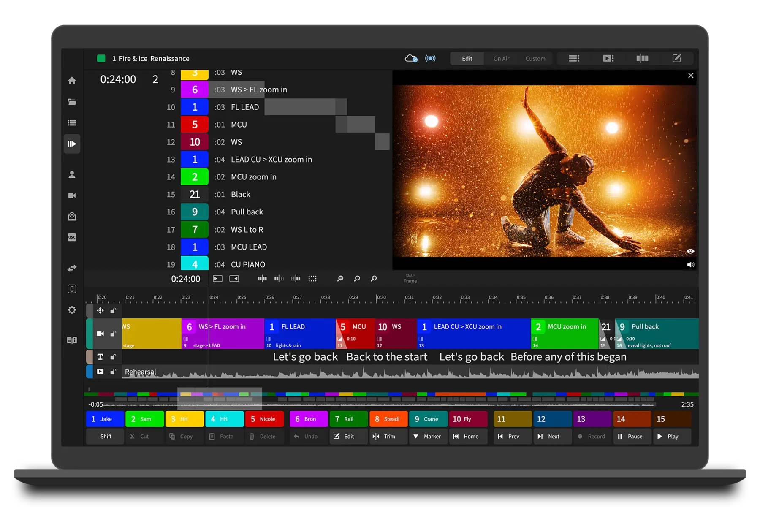Select the 8 Steadi camera color button

(388, 419)
